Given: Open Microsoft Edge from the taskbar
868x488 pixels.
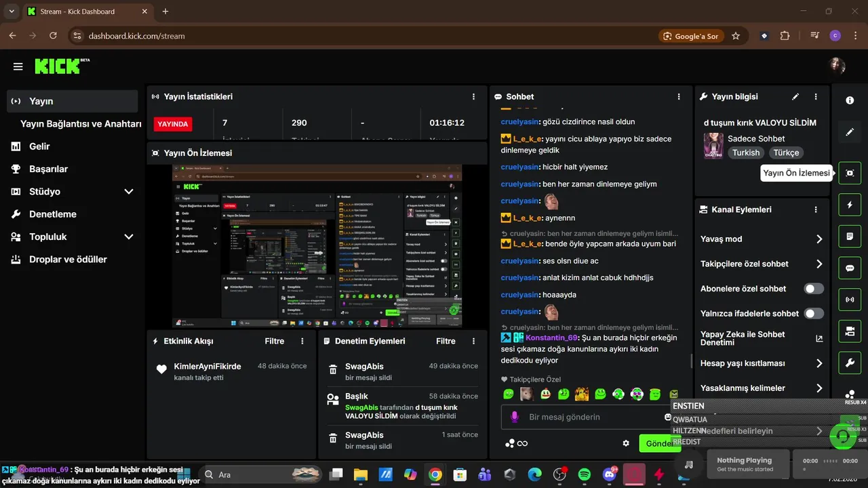Looking at the screenshot, I should coord(535,474).
